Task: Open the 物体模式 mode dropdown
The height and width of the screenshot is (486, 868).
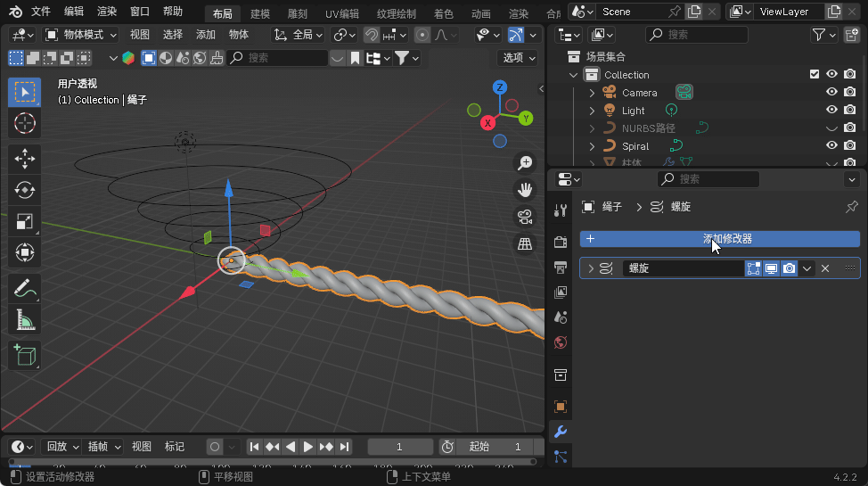Action: (x=81, y=35)
